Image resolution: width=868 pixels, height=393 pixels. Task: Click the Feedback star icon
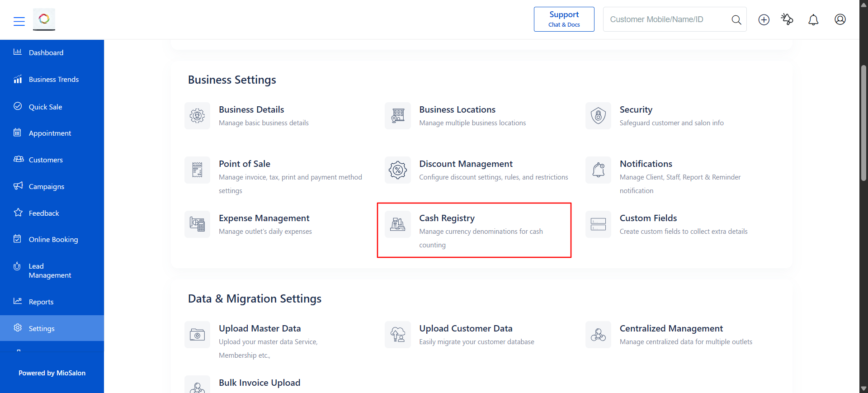pyautogui.click(x=18, y=213)
